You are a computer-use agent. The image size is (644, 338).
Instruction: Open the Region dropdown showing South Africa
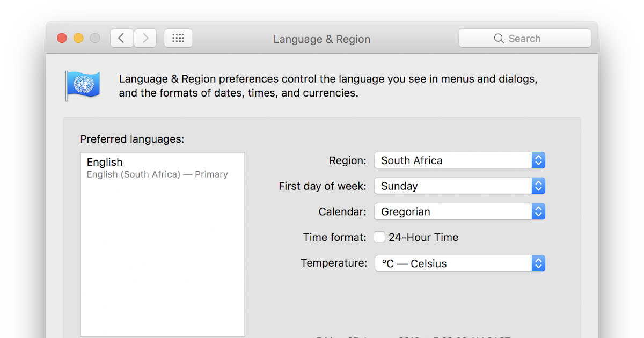coord(460,160)
